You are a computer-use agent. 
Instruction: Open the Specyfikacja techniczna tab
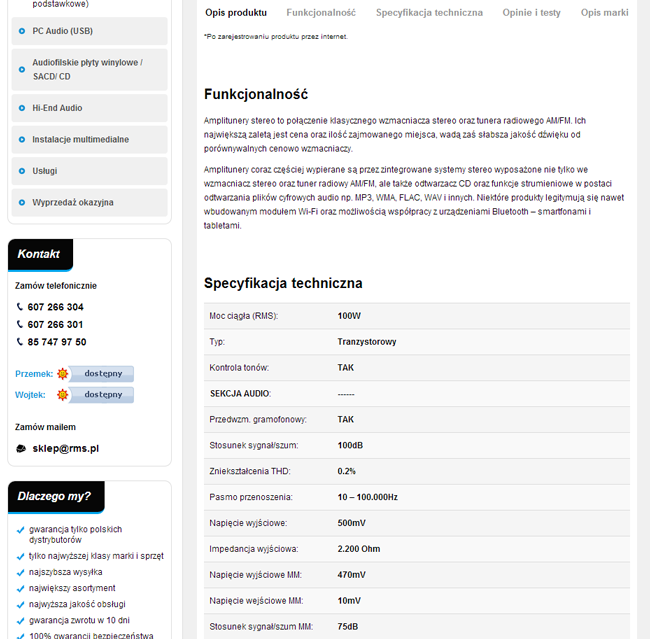[429, 13]
